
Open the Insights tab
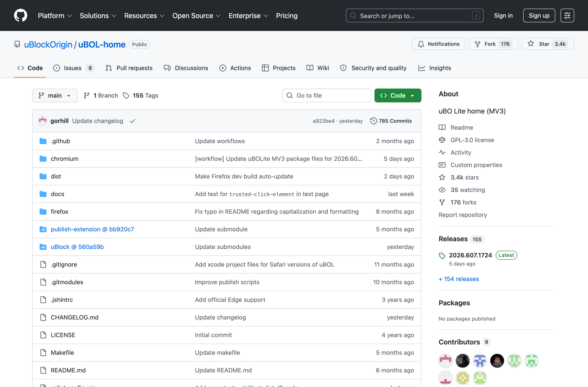(435, 68)
